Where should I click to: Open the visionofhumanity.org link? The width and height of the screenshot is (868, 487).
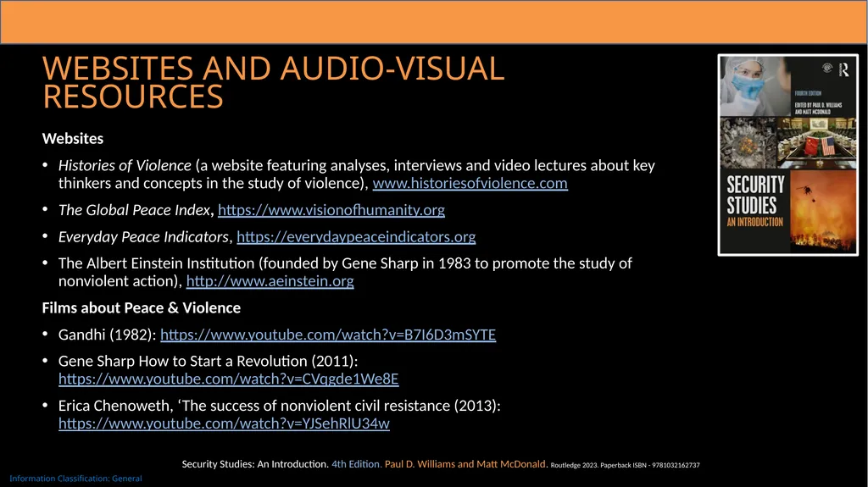click(x=331, y=210)
